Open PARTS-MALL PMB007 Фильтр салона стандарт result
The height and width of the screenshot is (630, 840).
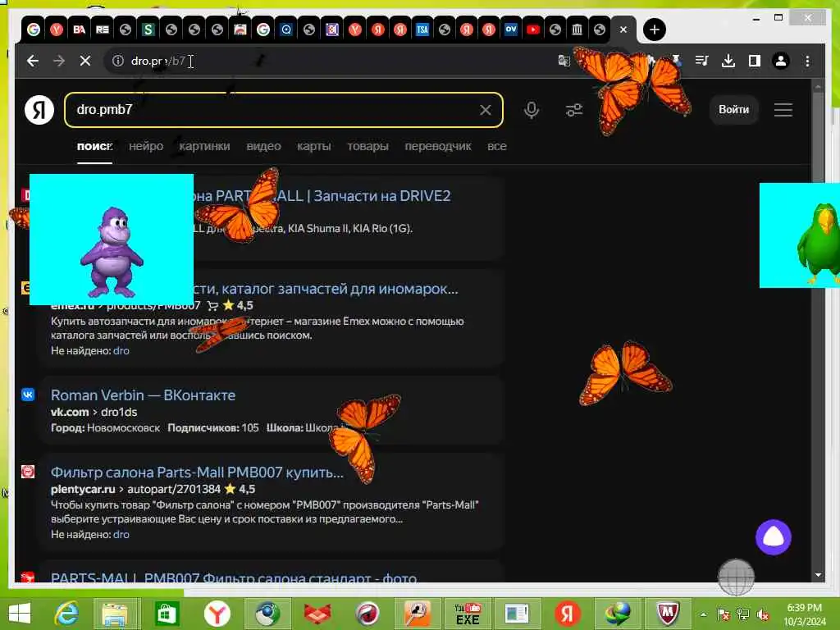[x=234, y=577]
